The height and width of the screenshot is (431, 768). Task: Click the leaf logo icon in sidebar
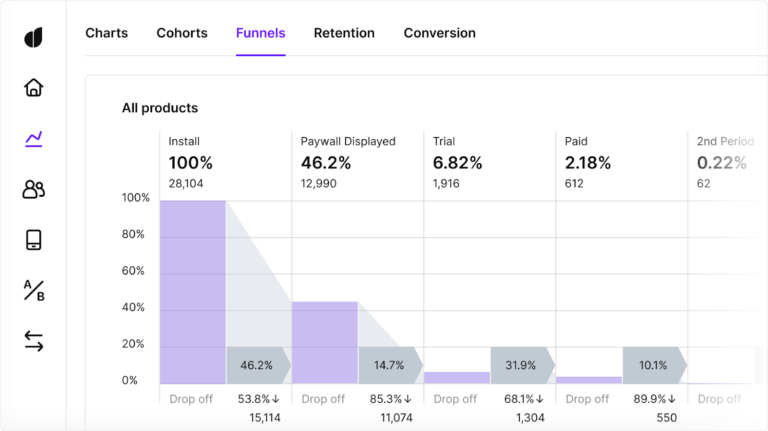click(x=34, y=38)
